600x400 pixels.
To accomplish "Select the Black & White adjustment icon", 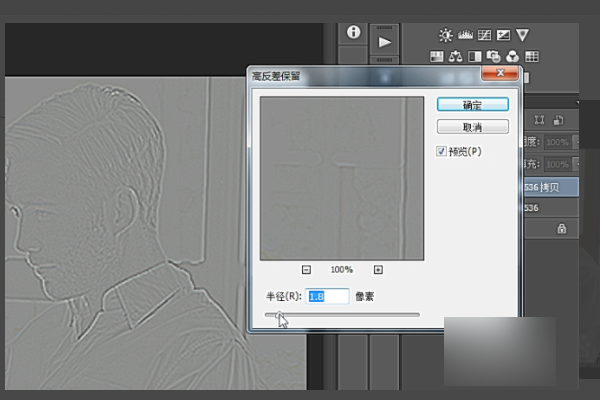I will click(x=475, y=56).
